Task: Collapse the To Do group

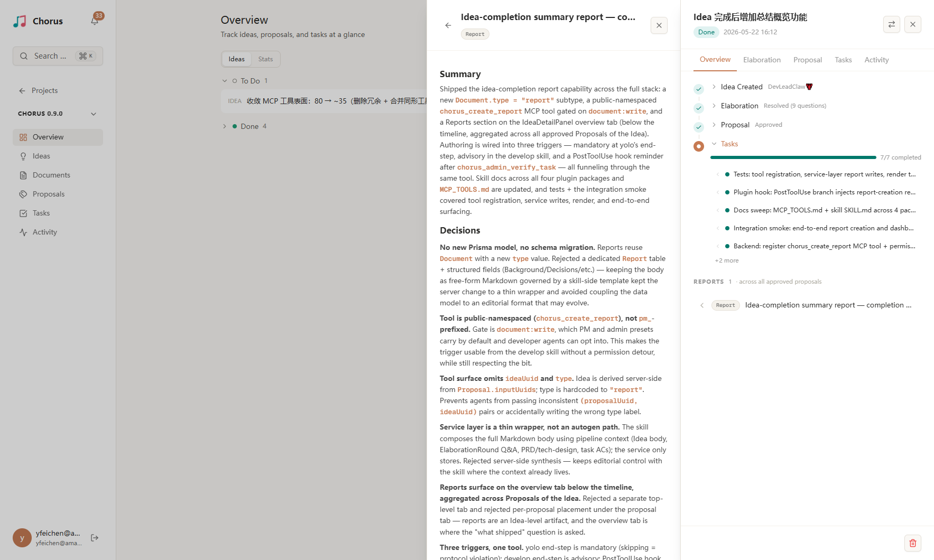Action: 225,81
